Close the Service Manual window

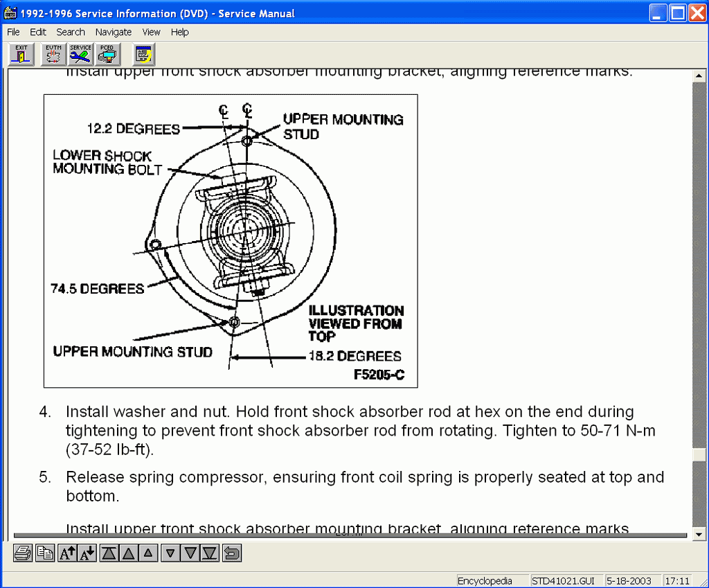[x=697, y=12]
